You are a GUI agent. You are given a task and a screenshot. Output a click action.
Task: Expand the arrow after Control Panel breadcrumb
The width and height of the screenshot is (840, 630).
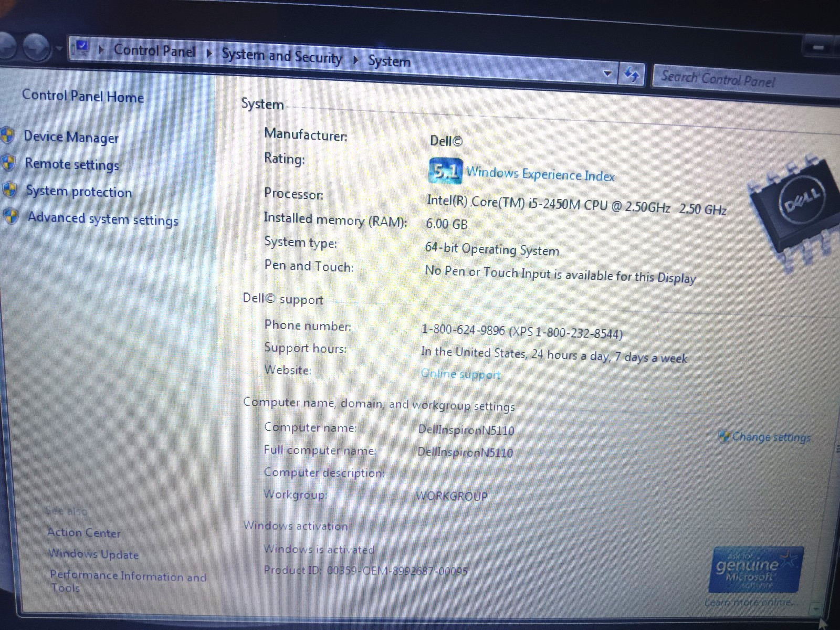(209, 53)
